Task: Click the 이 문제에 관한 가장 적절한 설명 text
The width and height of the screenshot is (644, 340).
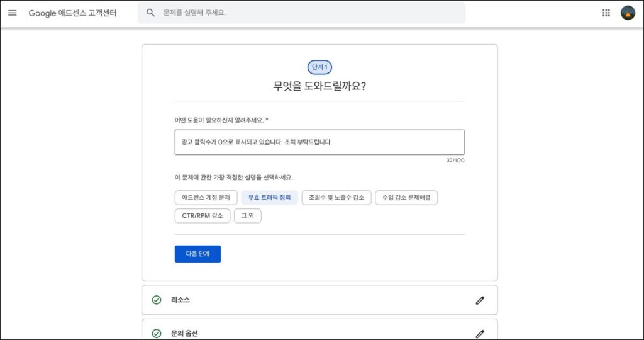Action: pos(234,178)
